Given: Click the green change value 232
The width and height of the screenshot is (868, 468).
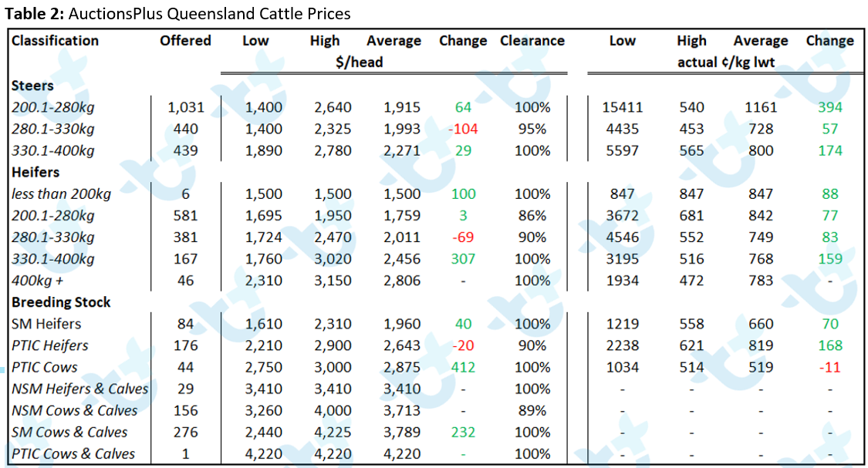Looking at the screenshot, I should [x=464, y=432].
